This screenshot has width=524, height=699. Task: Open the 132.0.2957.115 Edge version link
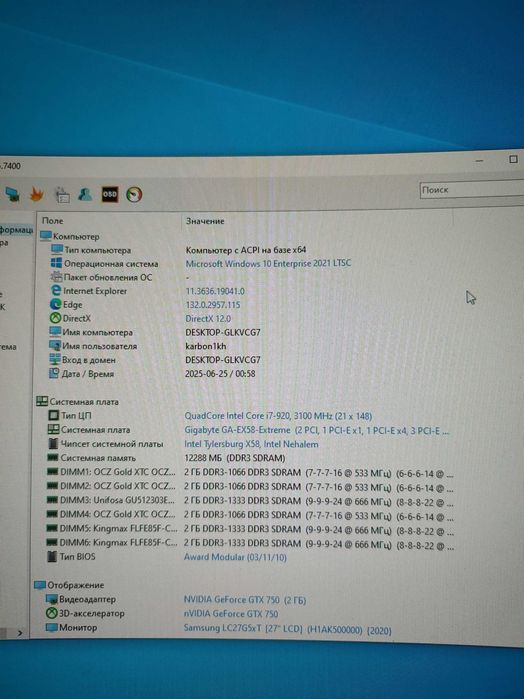pyautogui.click(x=213, y=305)
